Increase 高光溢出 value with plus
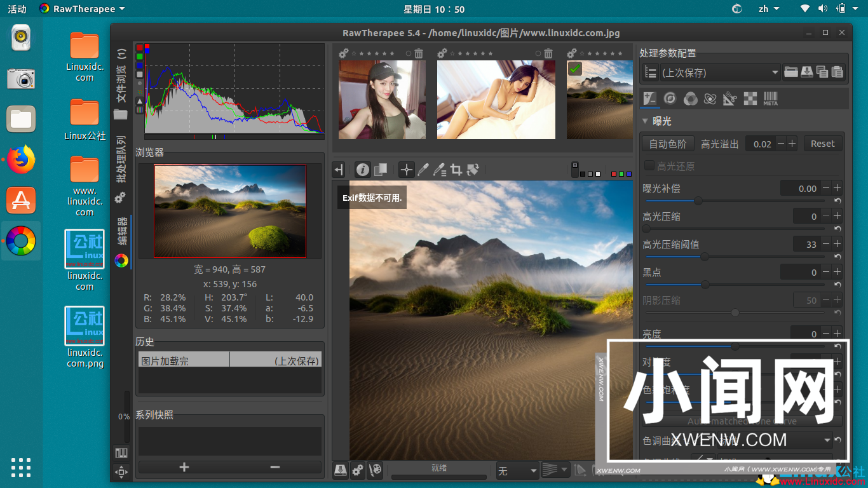 pyautogui.click(x=792, y=144)
